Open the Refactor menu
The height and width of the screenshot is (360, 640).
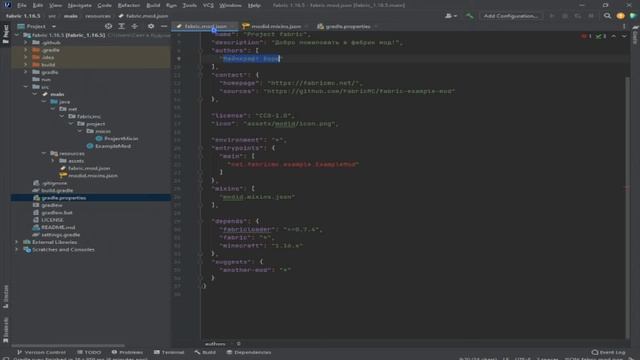pyautogui.click(x=129, y=5)
